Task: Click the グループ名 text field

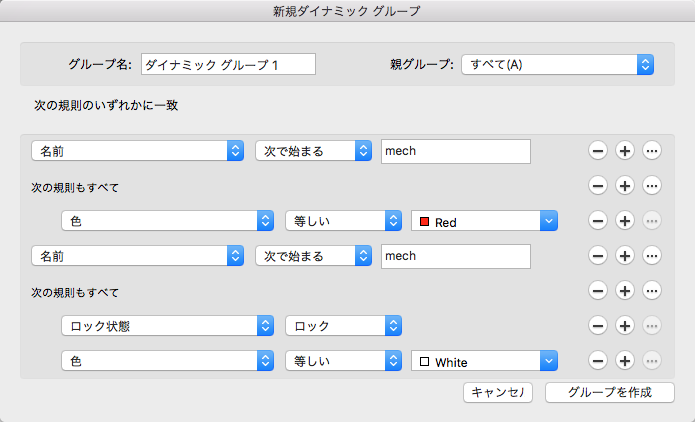Action: [x=228, y=64]
